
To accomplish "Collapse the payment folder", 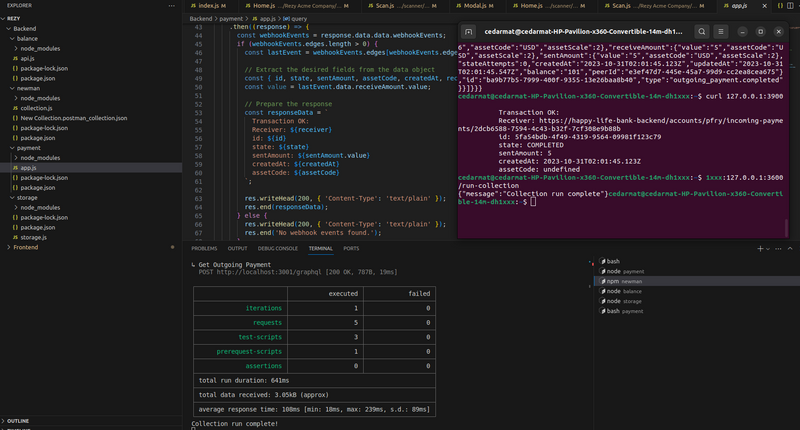I will (x=91, y=148).
